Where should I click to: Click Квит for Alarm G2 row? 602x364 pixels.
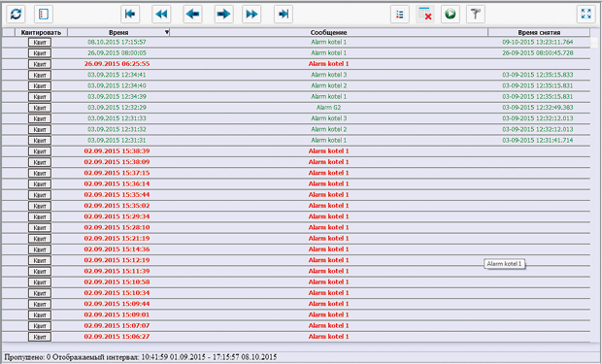pos(40,108)
